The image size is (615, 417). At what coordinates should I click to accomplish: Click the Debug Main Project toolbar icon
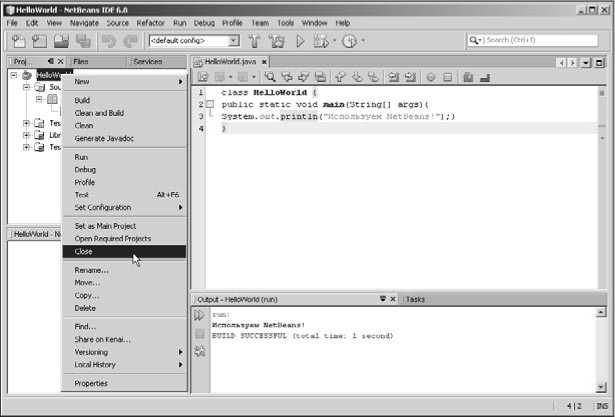point(321,41)
